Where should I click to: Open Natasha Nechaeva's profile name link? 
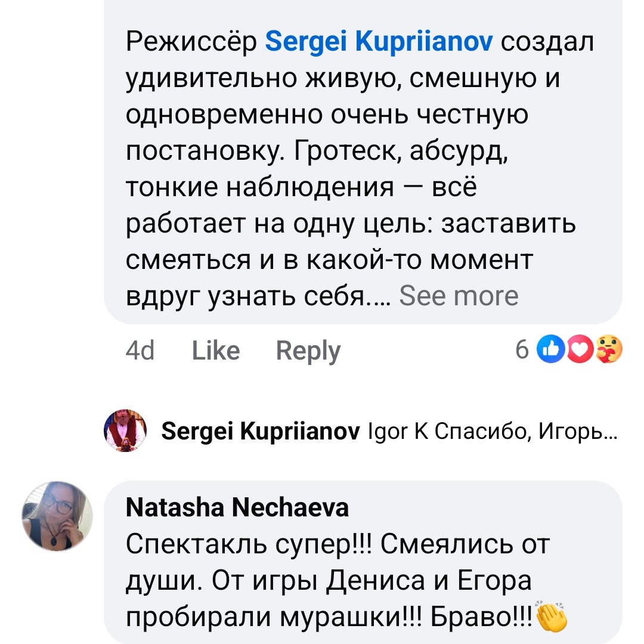click(x=237, y=507)
